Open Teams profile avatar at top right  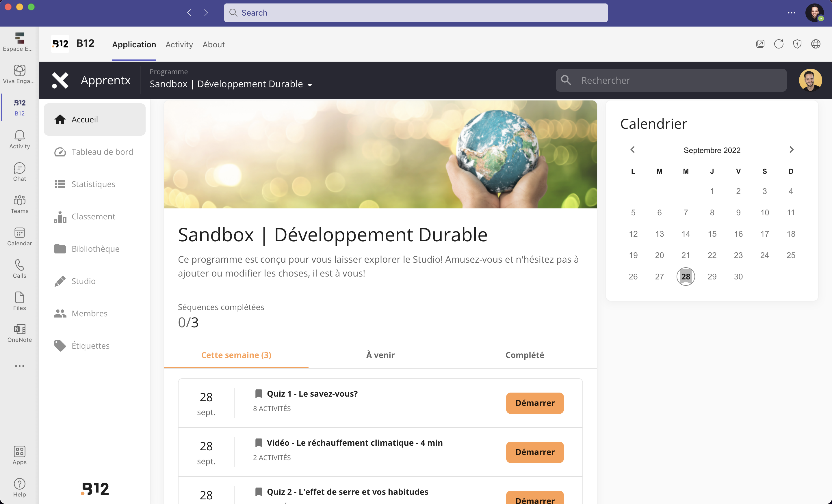coord(814,13)
